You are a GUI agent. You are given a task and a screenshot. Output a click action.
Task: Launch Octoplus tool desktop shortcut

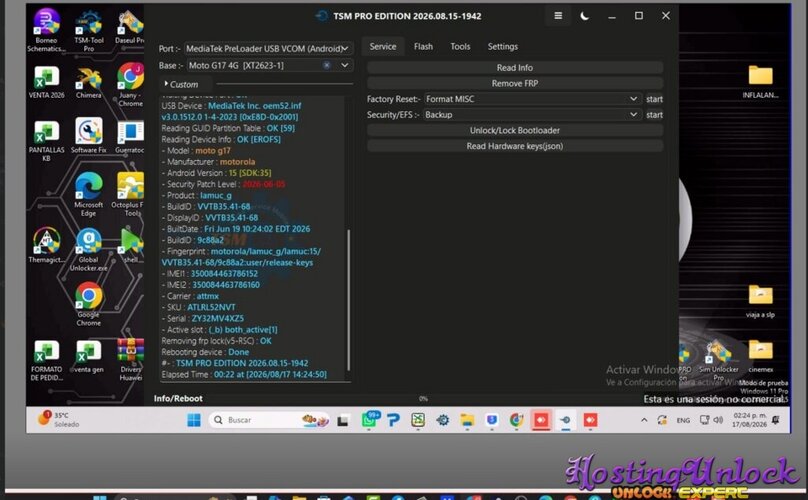click(130, 195)
